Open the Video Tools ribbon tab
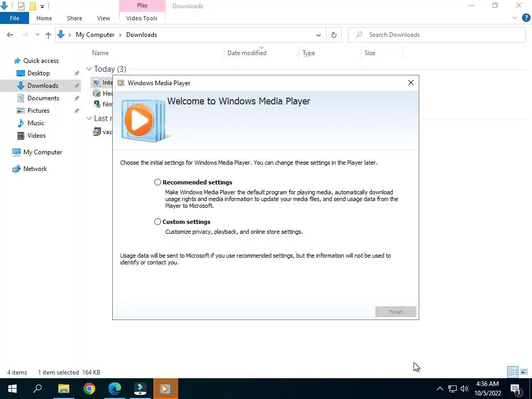 (142, 18)
